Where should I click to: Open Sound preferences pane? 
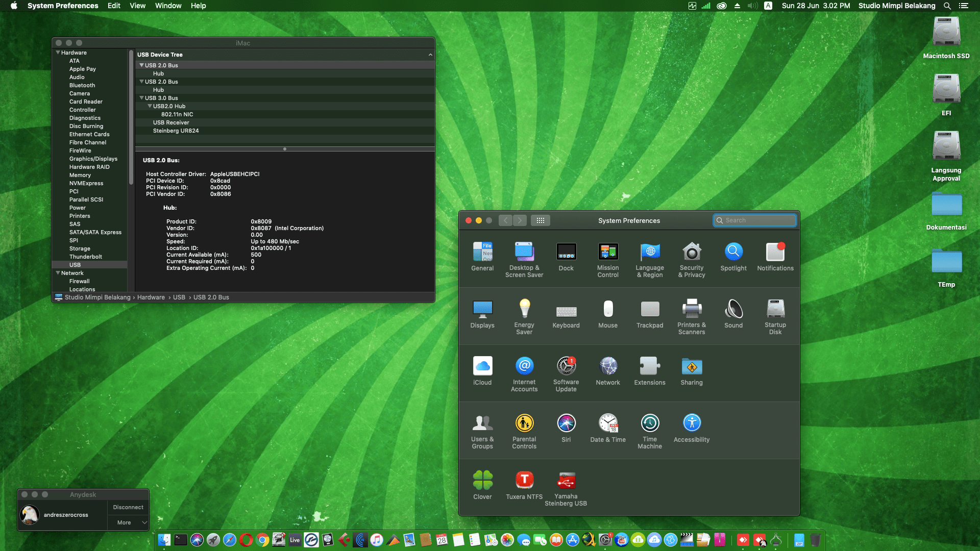[x=733, y=314]
